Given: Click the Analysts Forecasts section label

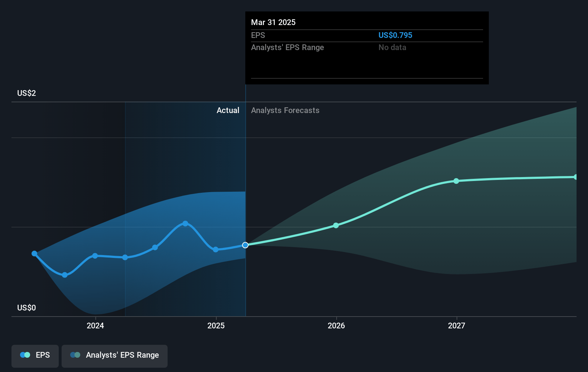Looking at the screenshot, I should (x=285, y=110).
